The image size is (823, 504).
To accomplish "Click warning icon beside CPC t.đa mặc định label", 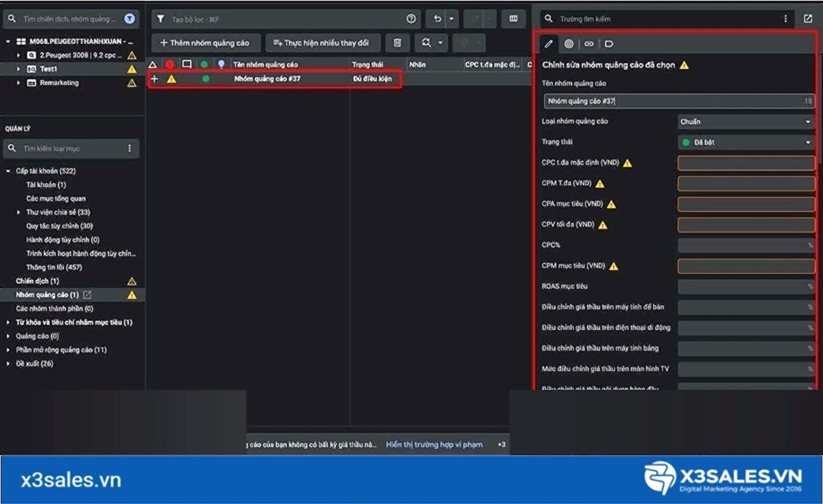I will (627, 164).
